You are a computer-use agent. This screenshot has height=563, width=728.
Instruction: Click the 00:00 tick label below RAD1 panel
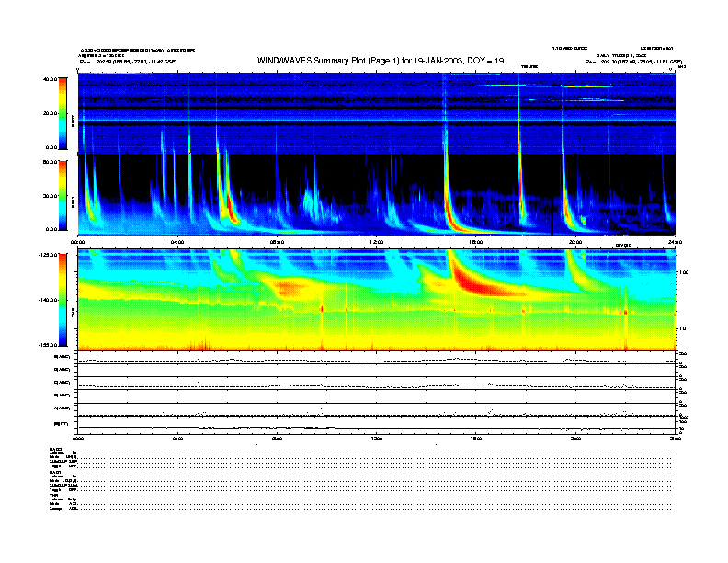tap(77, 242)
